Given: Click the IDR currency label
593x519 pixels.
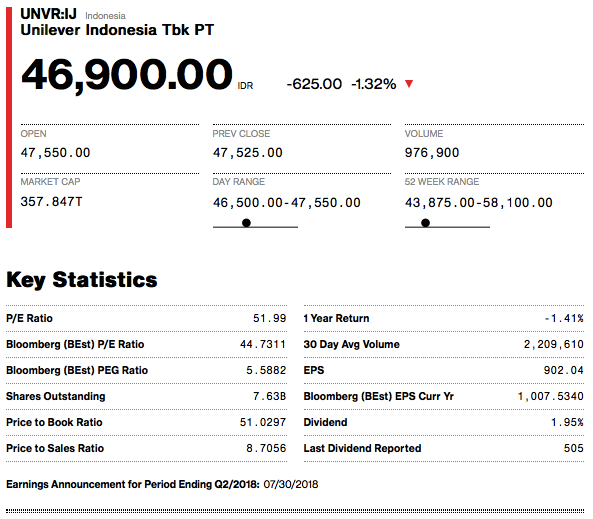Looking at the screenshot, I should pos(245,86).
